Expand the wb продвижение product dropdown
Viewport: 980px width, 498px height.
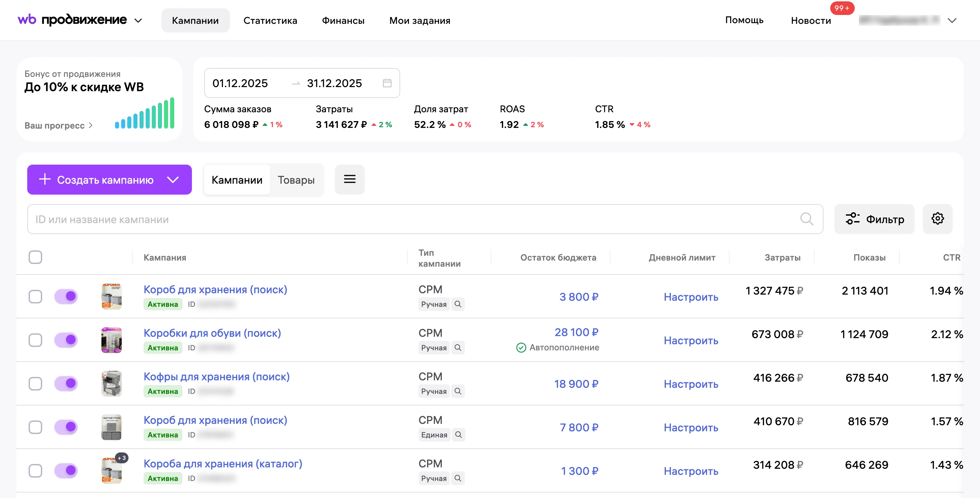[138, 20]
